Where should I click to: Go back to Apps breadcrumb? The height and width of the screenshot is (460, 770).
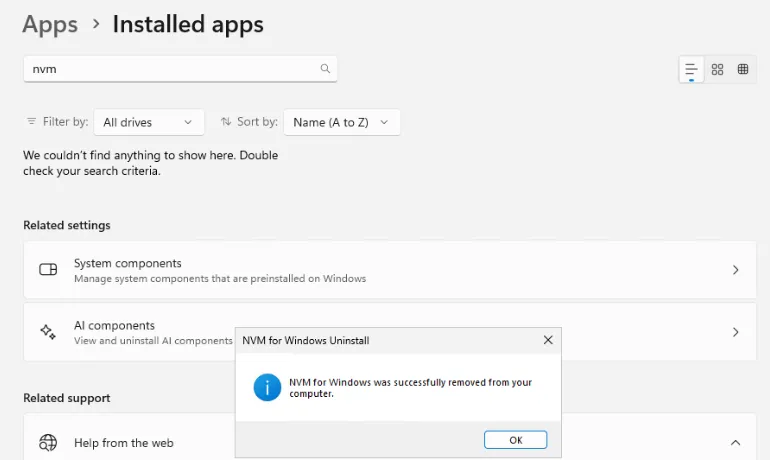pyautogui.click(x=50, y=25)
